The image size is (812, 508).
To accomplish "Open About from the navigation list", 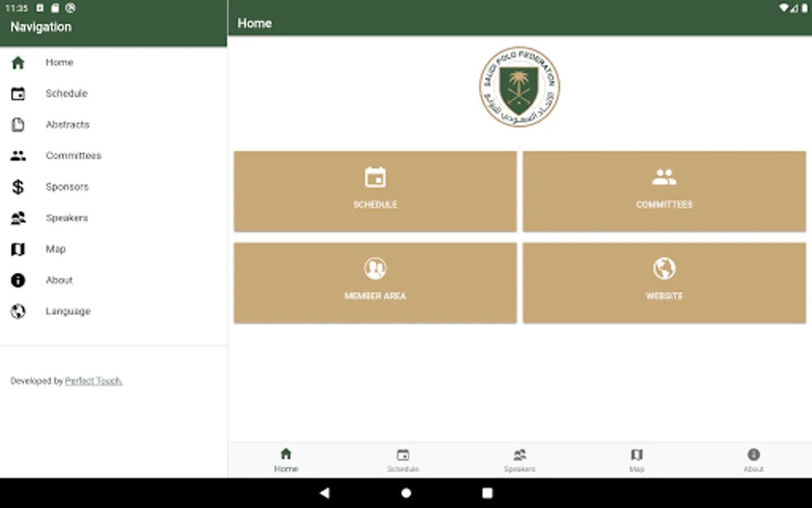I will coord(113,280).
